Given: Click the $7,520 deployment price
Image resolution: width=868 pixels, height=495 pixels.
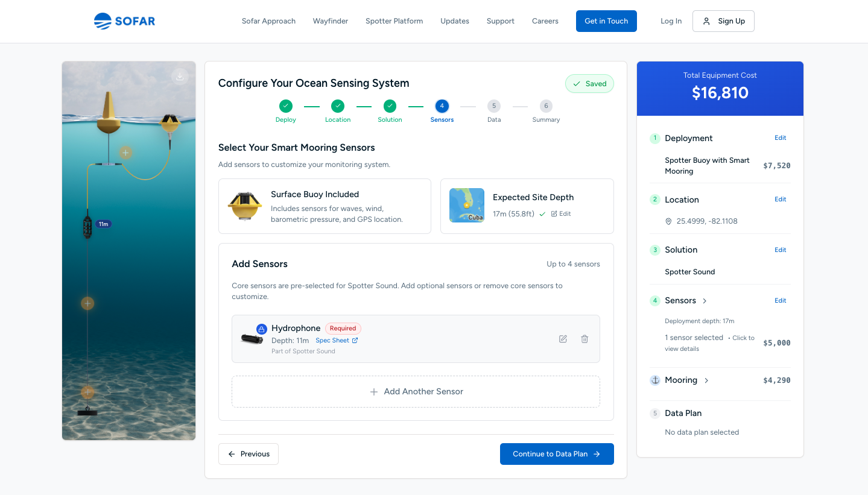Looking at the screenshot, I should tap(777, 166).
